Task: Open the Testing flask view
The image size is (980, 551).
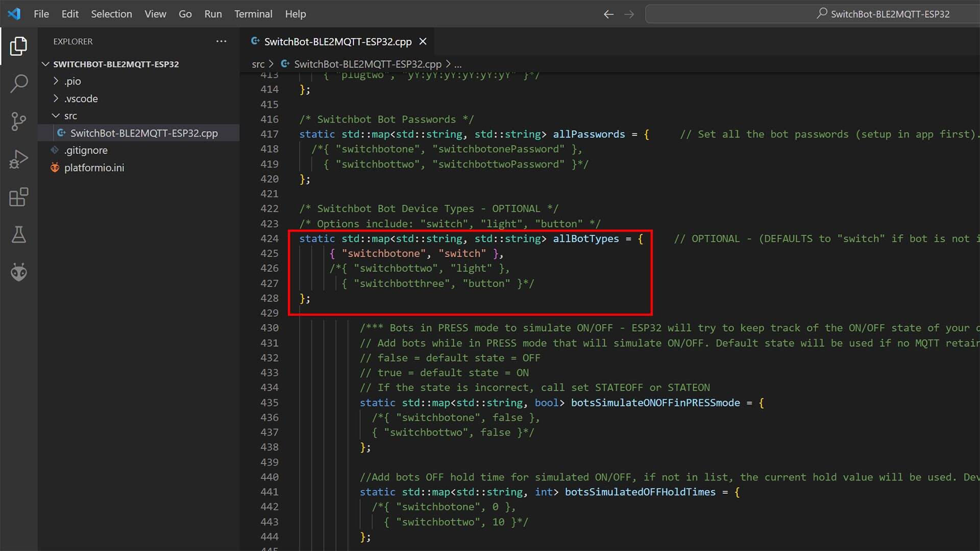Action: click(x=18, y=235)
